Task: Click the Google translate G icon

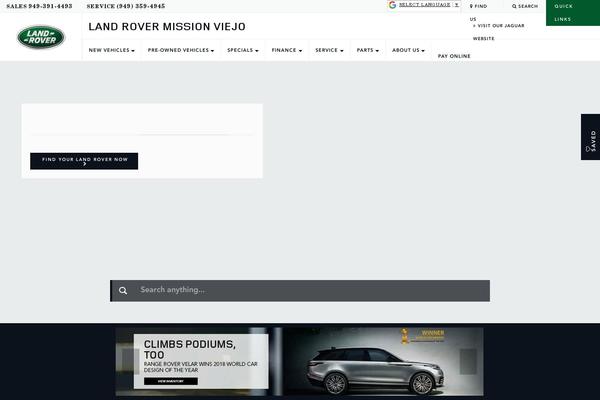Action: pyautogui.click(x=392, y=5)
